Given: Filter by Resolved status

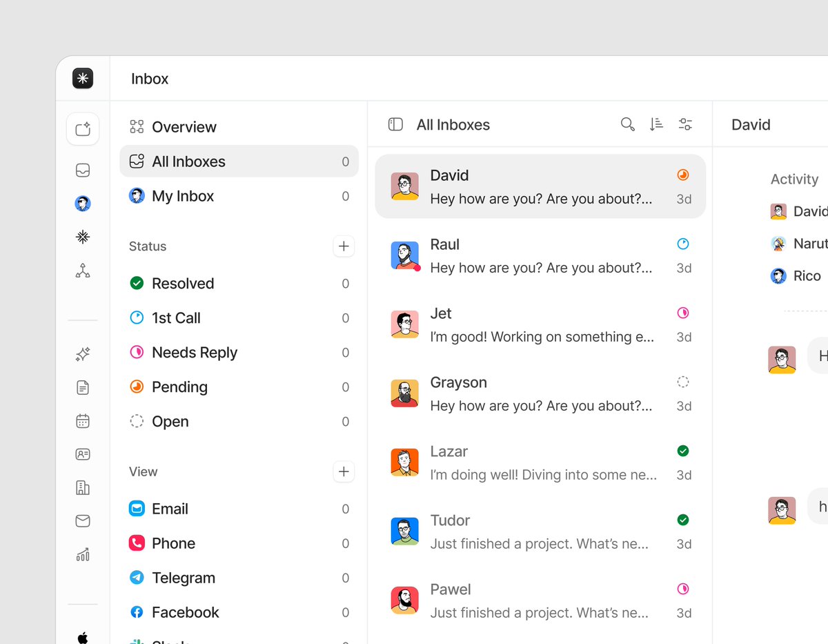Looking at the screenshot, I should [x=239, y=284].
